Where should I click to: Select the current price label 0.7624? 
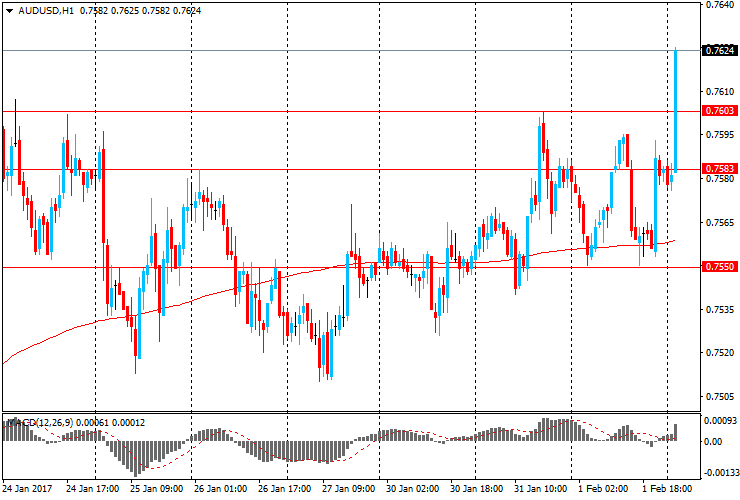click(x=720, y=50)
